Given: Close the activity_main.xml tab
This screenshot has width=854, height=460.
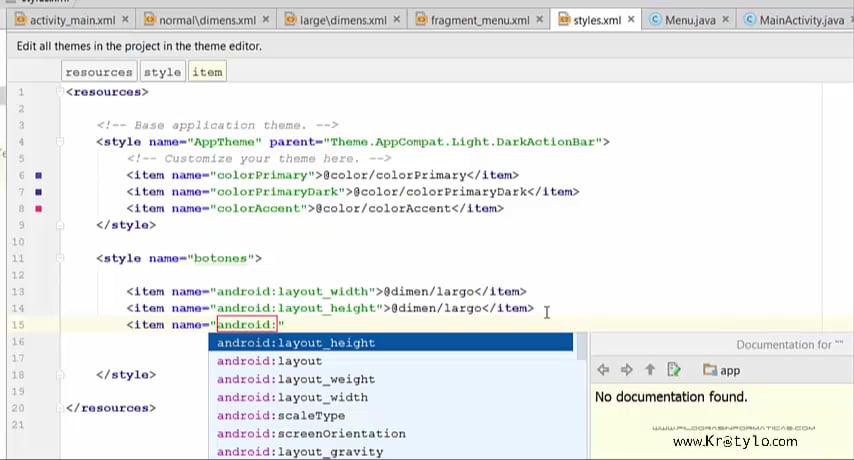Looking at the screenshot, I should [125, 20].
